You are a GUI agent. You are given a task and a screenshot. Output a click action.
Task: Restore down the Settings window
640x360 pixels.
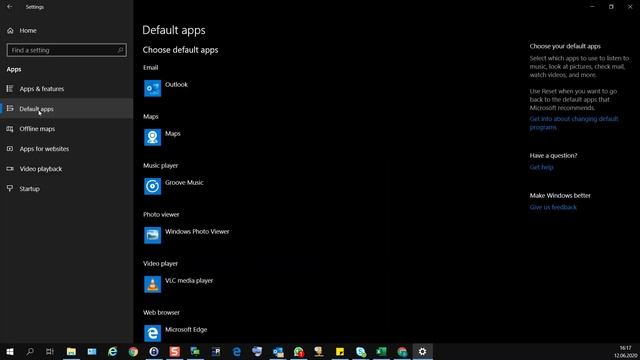(x=611, y=7)
